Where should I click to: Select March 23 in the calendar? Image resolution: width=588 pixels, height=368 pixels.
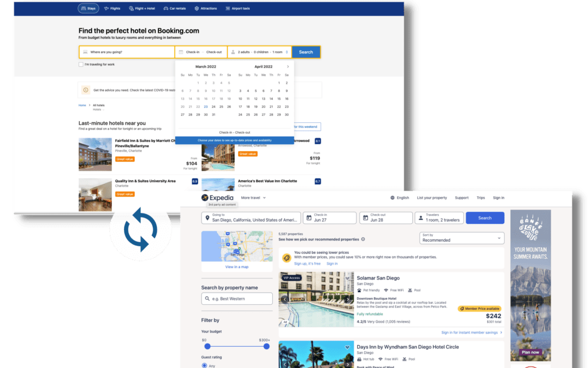(x=206, y=107)
